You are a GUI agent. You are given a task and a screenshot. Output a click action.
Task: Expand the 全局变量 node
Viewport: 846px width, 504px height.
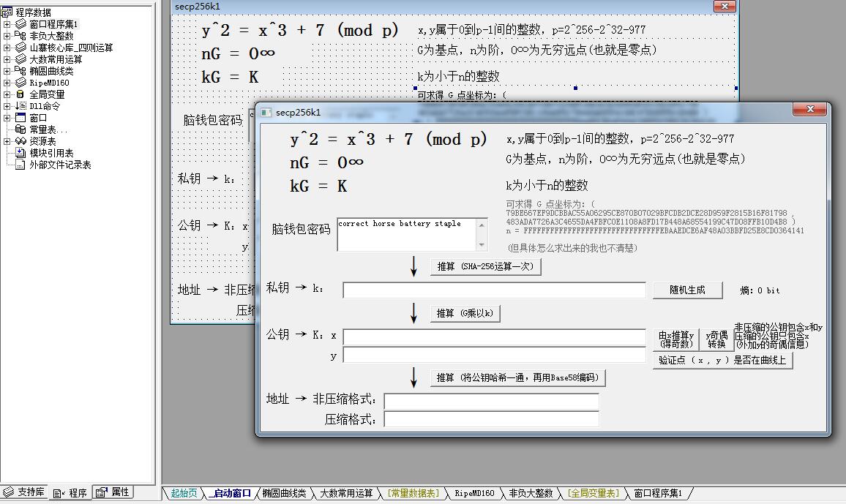(x=7, y=94)
